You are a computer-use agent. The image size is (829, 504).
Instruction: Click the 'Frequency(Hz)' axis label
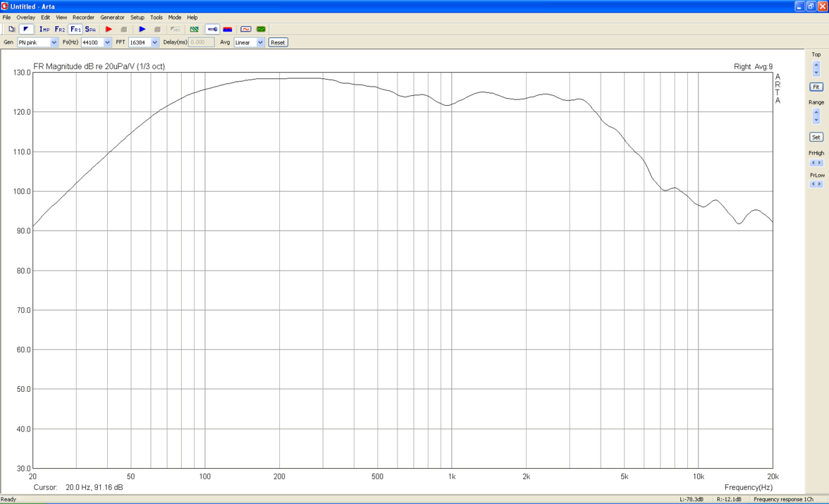[x=748, y=487]
